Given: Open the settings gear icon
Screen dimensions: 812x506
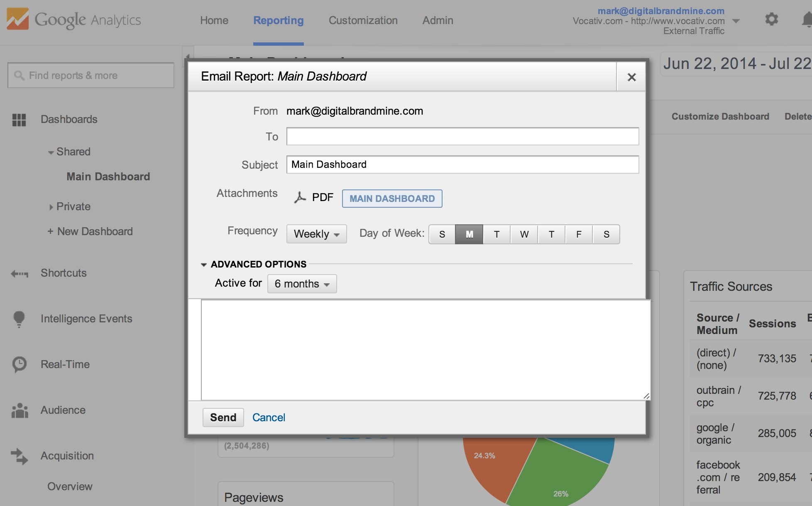Looking at the screenshot, I should 771,19.
